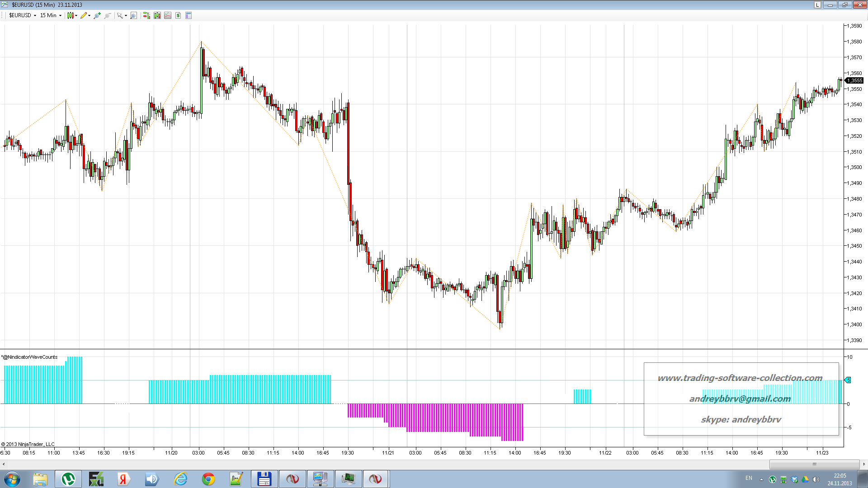Click the trading-software-collection.com website text
This screenshot has height=488, width=868.
click(x=740, y=378)
